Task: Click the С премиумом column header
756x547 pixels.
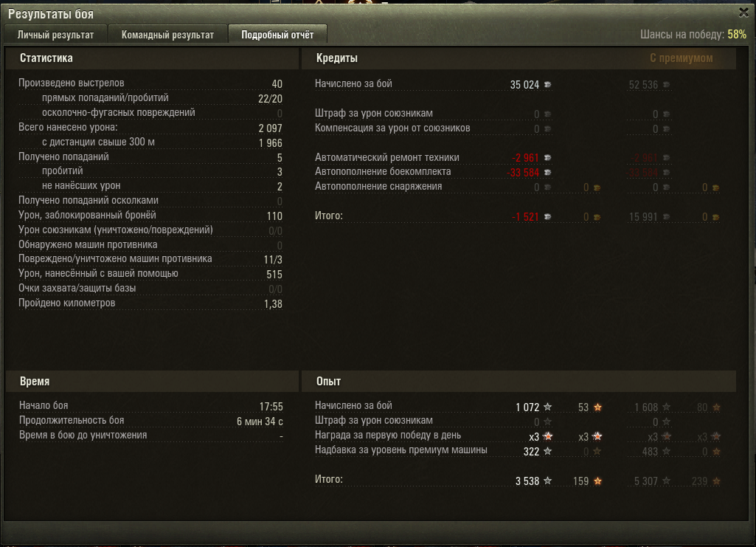Action: click(681, 58)
